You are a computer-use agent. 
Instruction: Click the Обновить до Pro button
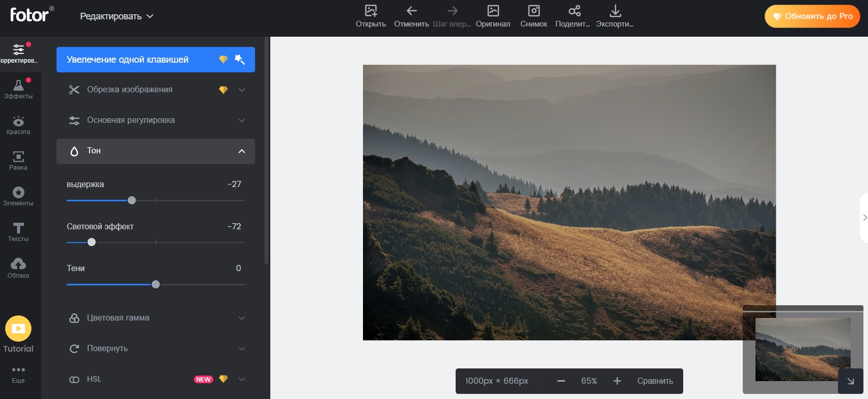click(x=812, y=16)
